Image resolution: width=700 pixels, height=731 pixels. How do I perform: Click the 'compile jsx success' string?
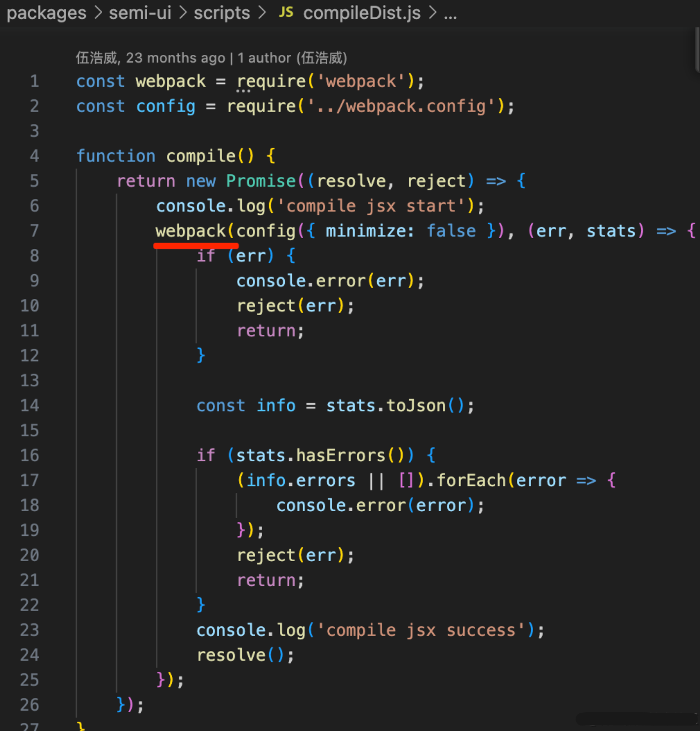tap(421, 630)
